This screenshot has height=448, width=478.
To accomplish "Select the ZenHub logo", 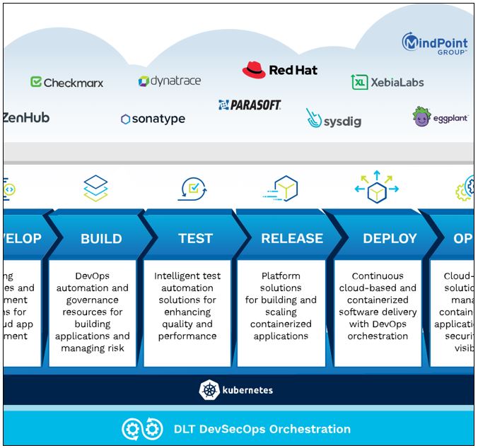I will tap(27, 117).
